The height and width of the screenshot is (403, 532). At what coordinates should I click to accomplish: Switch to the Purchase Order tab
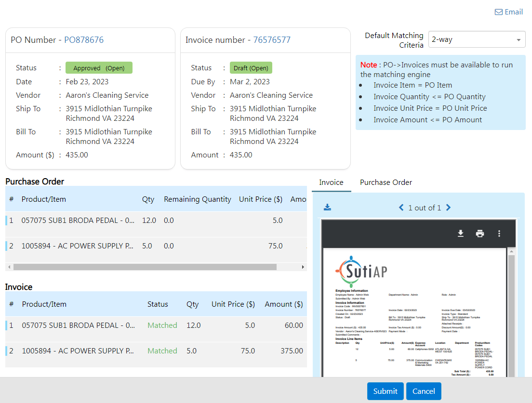click(x=386, y=182)
